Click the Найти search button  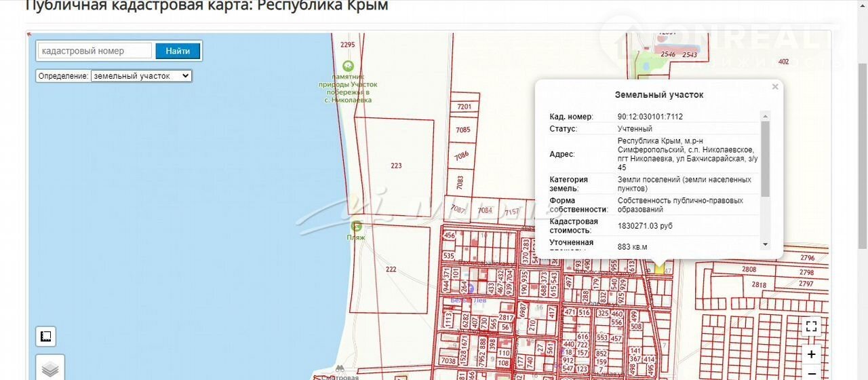tap(178, 51)
